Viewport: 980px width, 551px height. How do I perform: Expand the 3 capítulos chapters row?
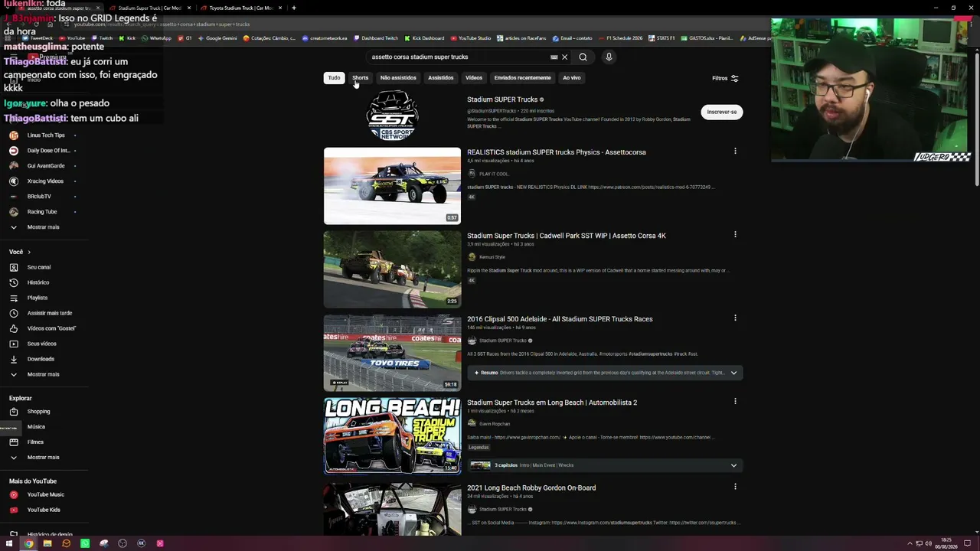(733, 465)
